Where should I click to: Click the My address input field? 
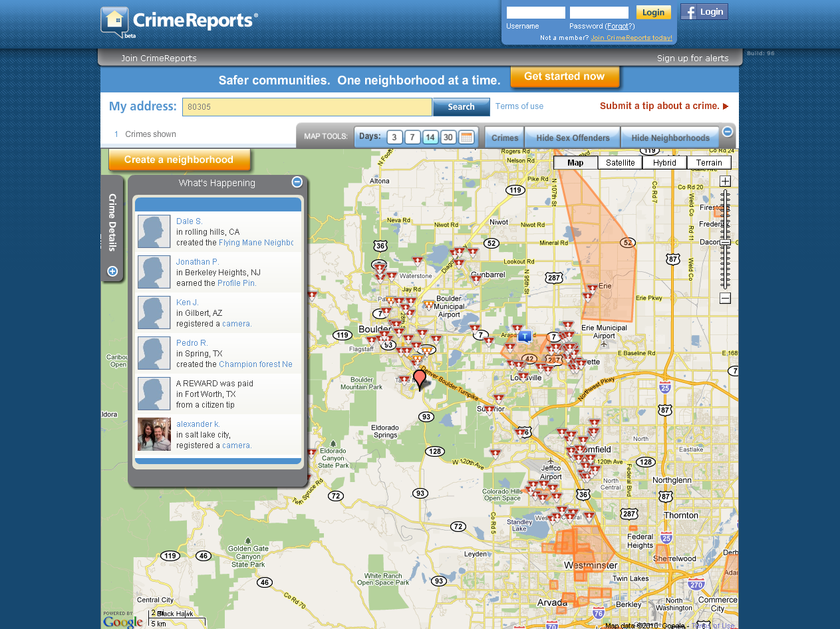[x=307, y=106]
